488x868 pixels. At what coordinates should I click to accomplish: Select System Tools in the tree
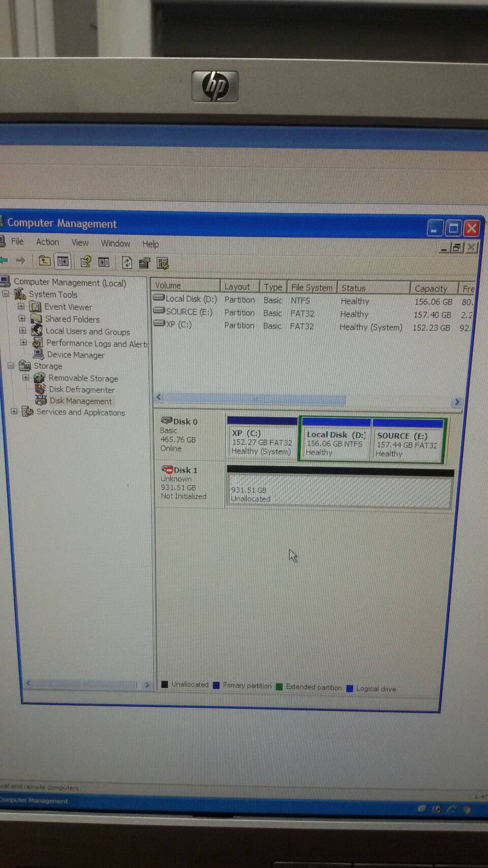click(x=53, y=295)
